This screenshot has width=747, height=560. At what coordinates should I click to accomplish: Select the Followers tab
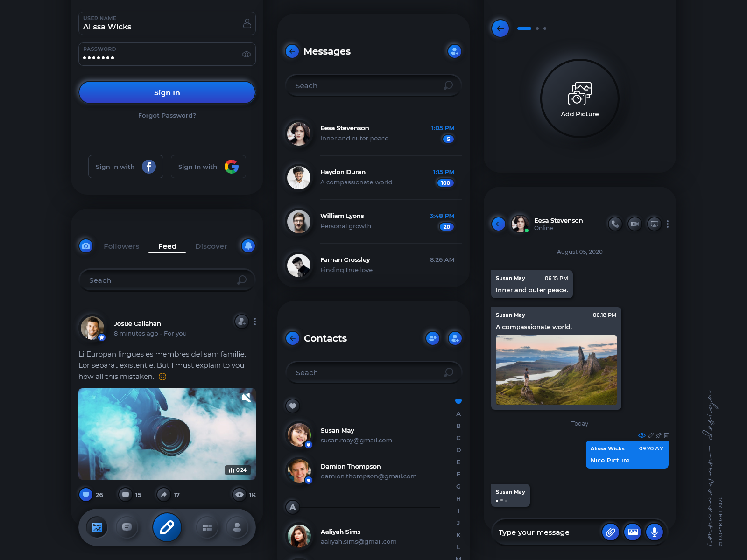[121, 246]
